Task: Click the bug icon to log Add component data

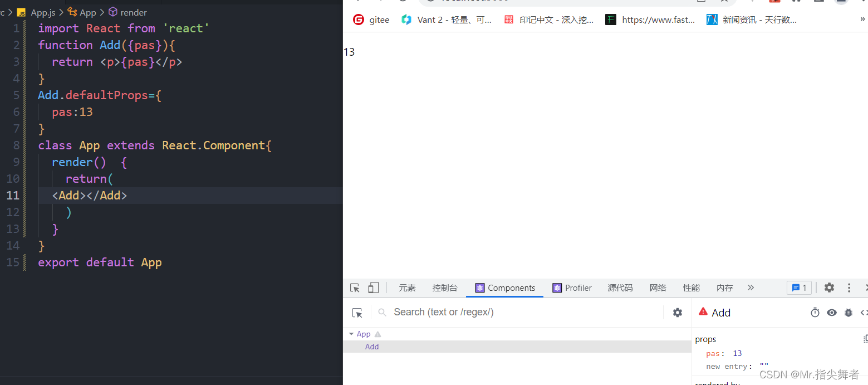Action: coord(848,313)
